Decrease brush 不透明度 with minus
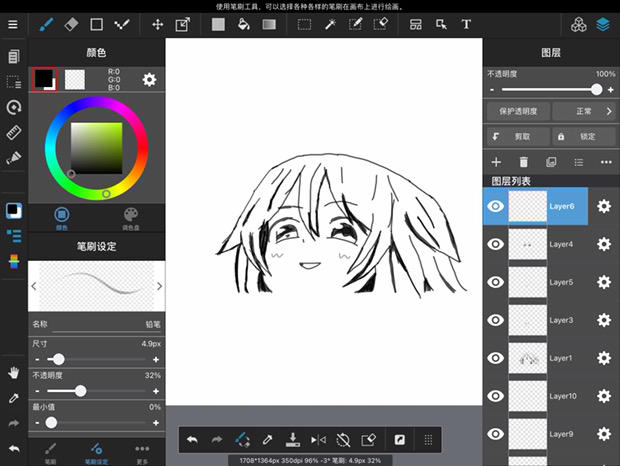620x466 pixels. point(37,391)
